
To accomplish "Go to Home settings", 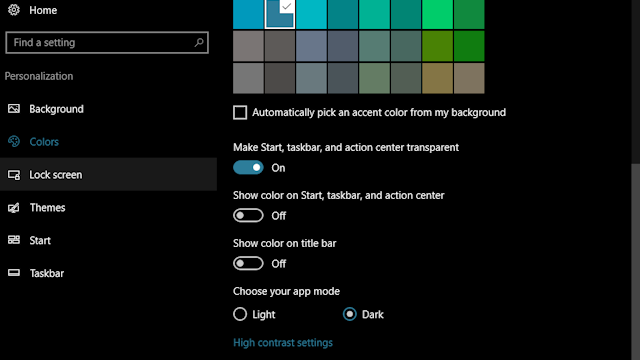I will 43,10.
